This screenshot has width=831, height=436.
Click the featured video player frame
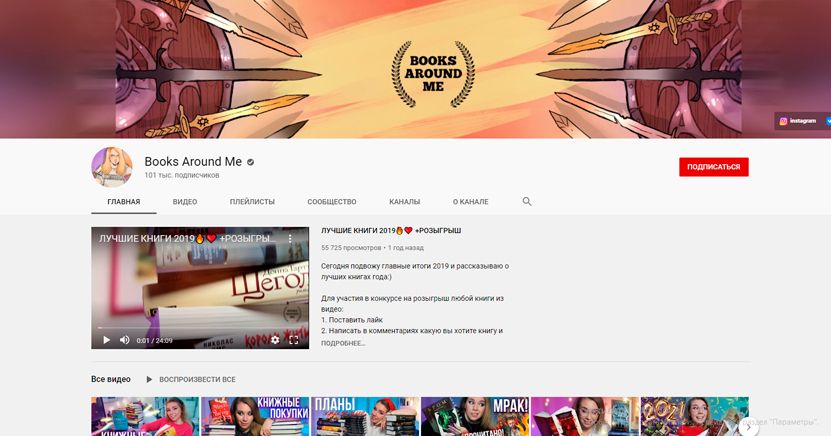click(200, 288)
